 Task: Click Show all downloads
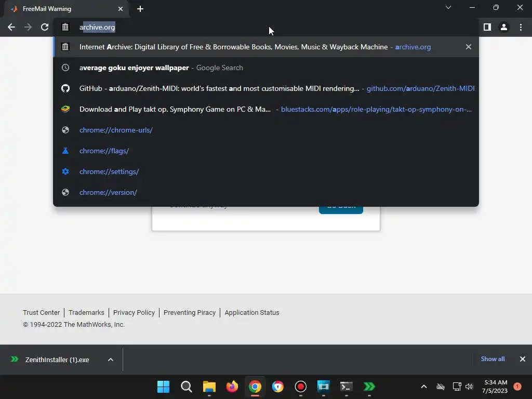pos(493,359)
